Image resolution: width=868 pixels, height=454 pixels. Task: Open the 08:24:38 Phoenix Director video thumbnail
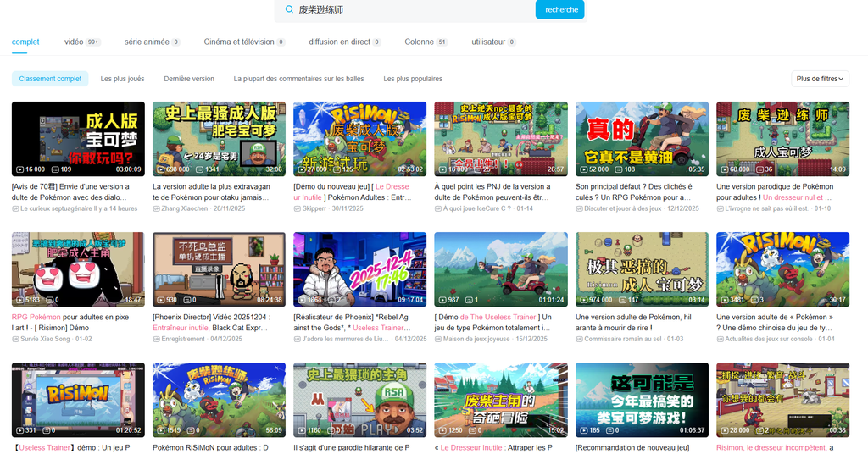click(x=219, y=269)
